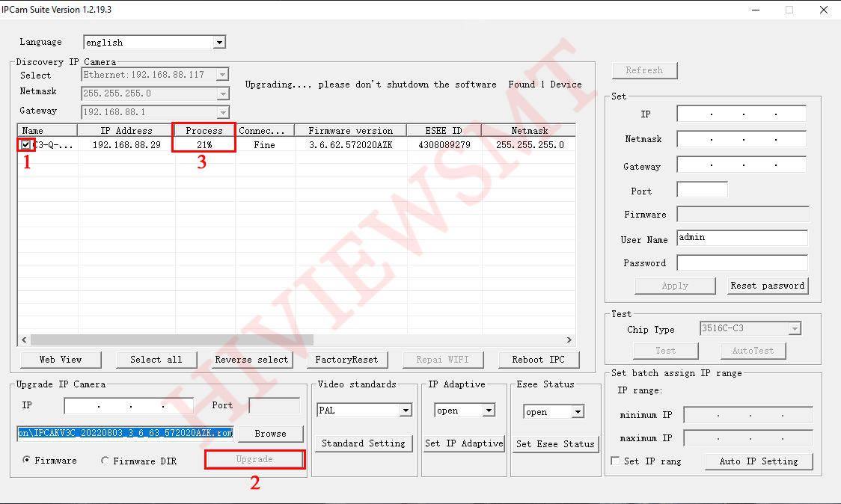
Task: Select the Firmware radio button
Action: pyautogui.click(x=27, y=461)
